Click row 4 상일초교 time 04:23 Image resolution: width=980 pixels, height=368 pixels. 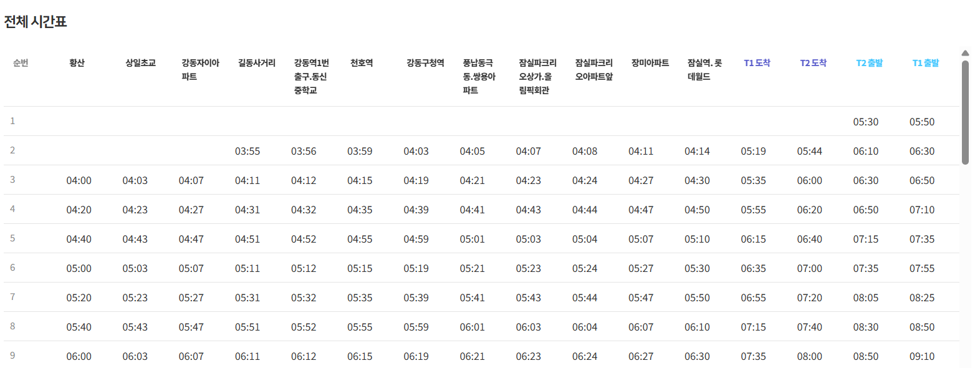[135, 210]
